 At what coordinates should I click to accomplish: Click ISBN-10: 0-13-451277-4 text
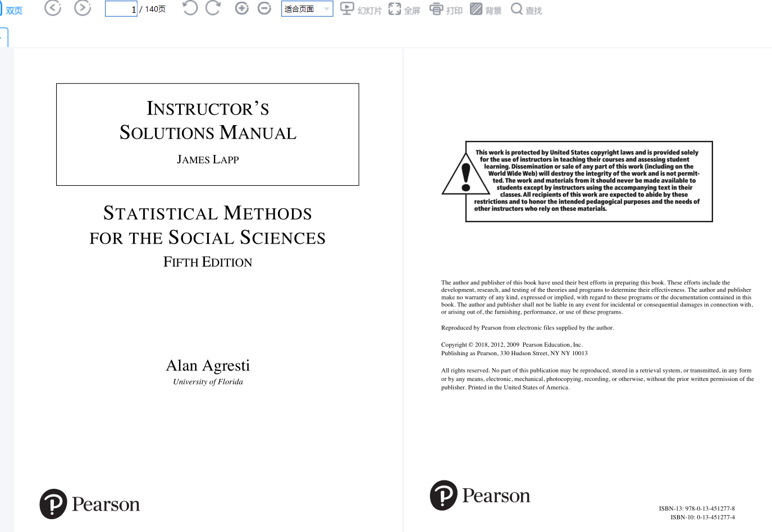point(702,517)
